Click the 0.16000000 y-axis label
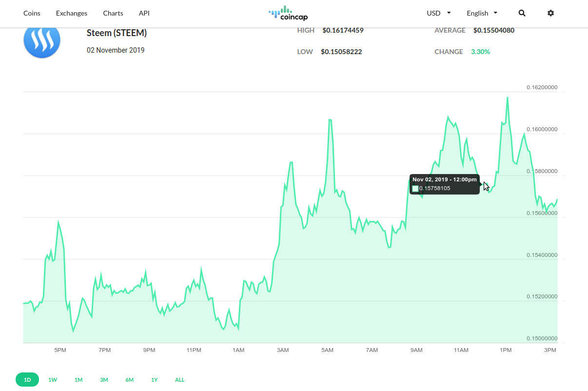This screenshot has width=588, height=391. 542,130
